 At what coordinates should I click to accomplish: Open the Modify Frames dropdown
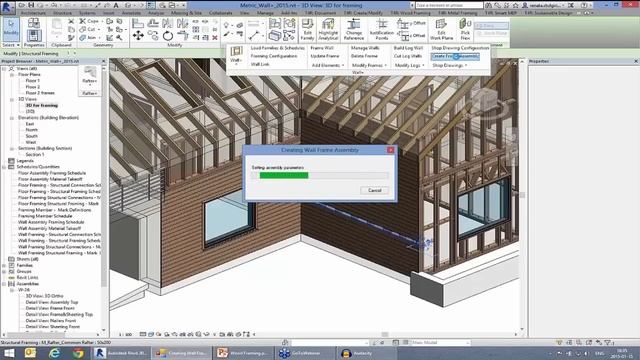pos(369,65)
